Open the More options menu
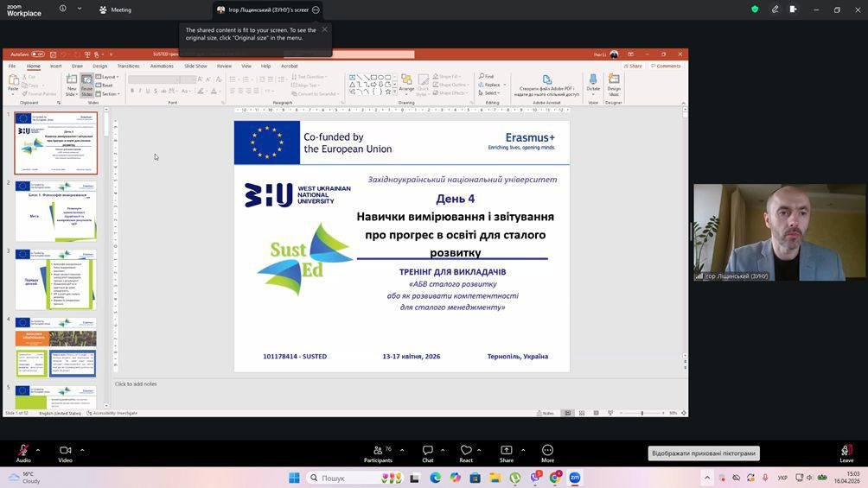868x488 pixels. 547,450
